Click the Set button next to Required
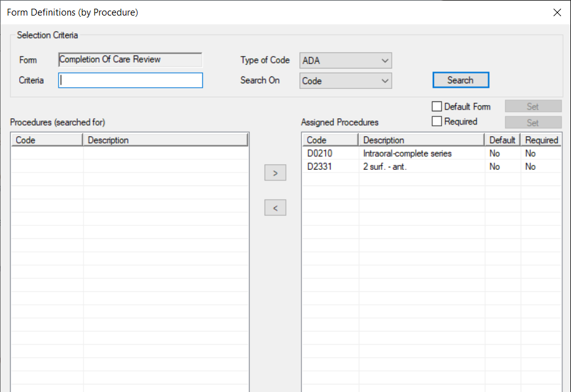 [532, 122]
